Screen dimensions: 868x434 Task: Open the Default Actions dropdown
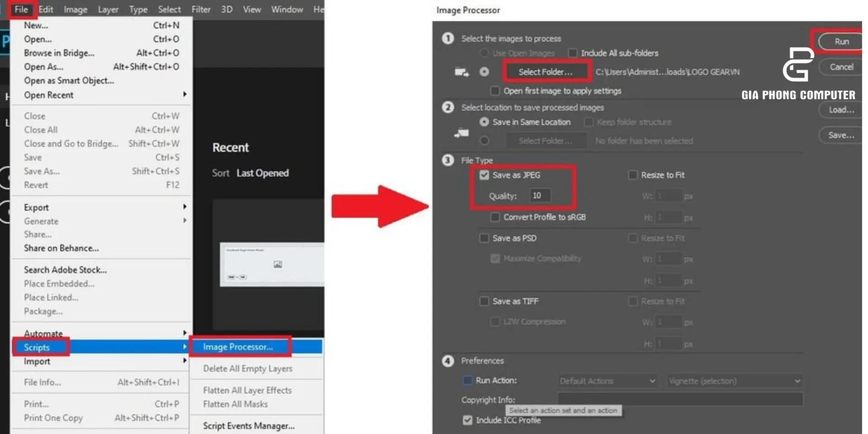point(607,381)
